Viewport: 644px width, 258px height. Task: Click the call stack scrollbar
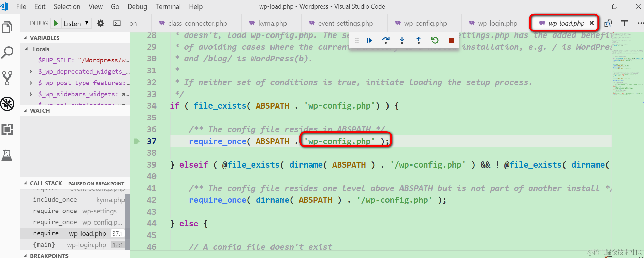pyautogui.click(x=128, y=222)
